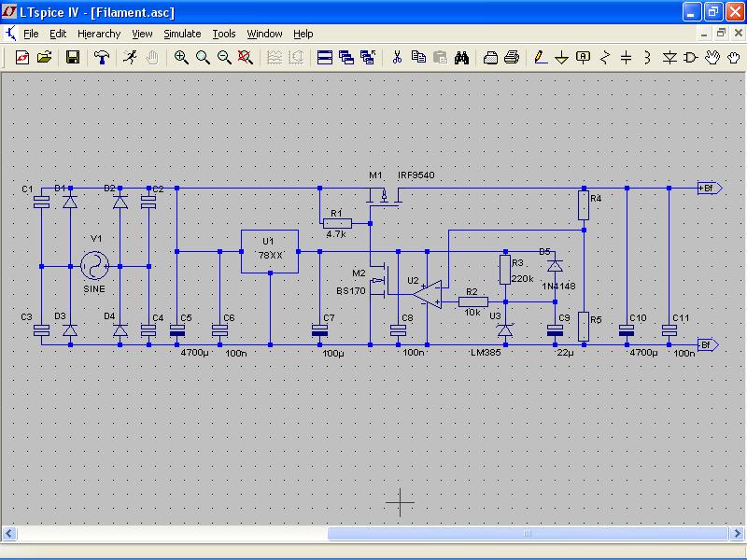The image size is (747, 560).
Task: Select the Copy tool icon
Action: [x=418, y=58]
